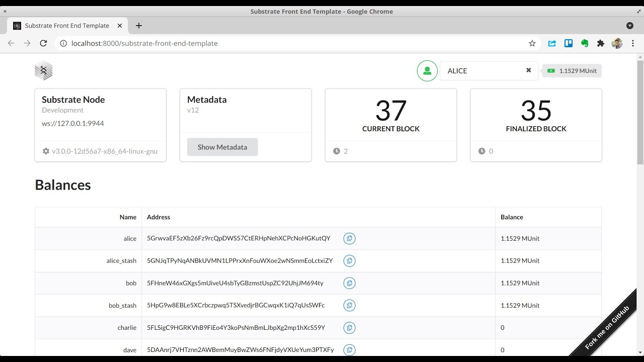Open the Evernote extension icon
Image resolution: width=644 pixels, height=362 pixels.
click(x=584, y=43)
